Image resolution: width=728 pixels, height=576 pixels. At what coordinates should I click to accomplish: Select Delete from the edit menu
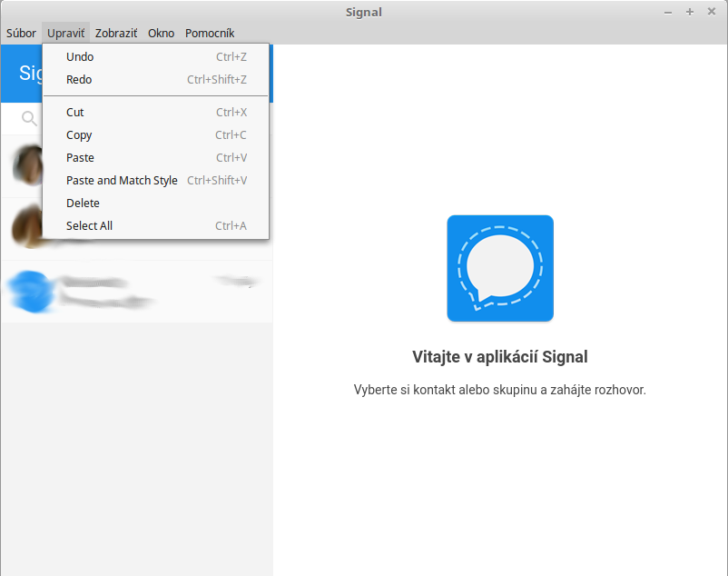(x=83, y=203)
